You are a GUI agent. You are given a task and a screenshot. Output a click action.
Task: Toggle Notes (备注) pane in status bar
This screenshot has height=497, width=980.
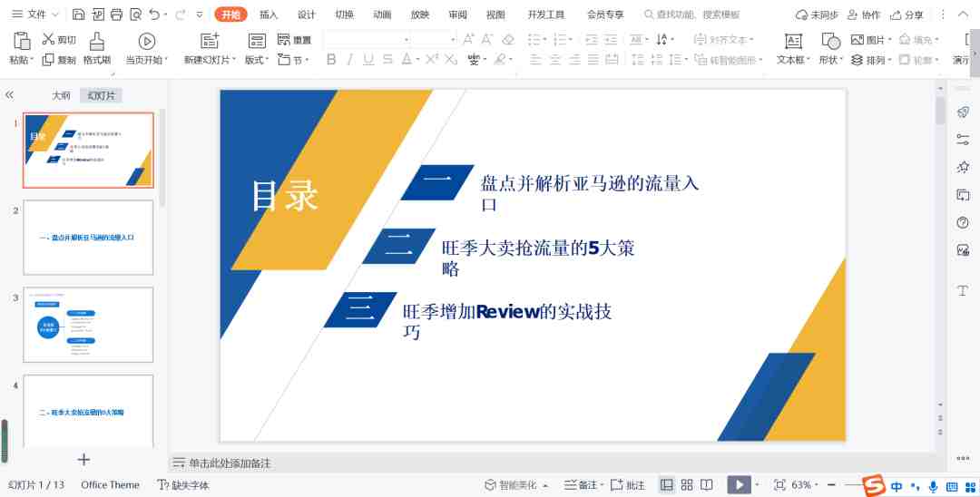(x=583, y=484)
